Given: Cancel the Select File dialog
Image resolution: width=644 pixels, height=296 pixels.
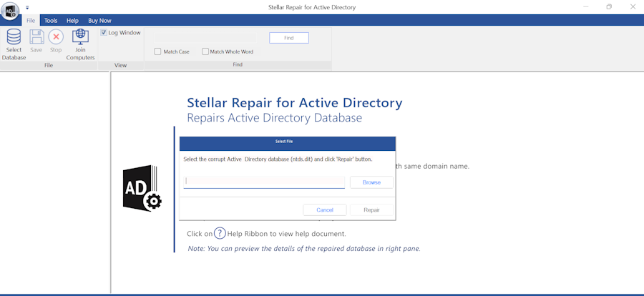Looking at the screenshot, I should click(x=325, y=209).
